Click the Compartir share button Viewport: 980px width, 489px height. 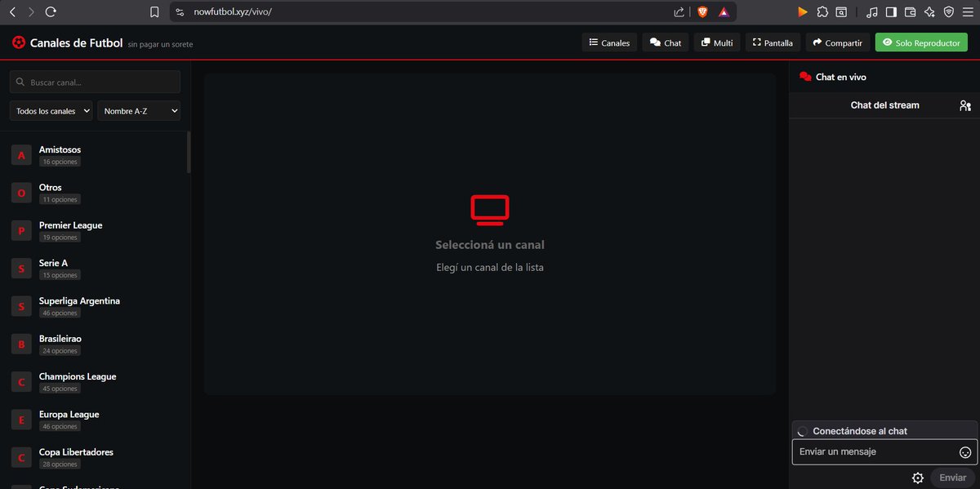point(837,42)
